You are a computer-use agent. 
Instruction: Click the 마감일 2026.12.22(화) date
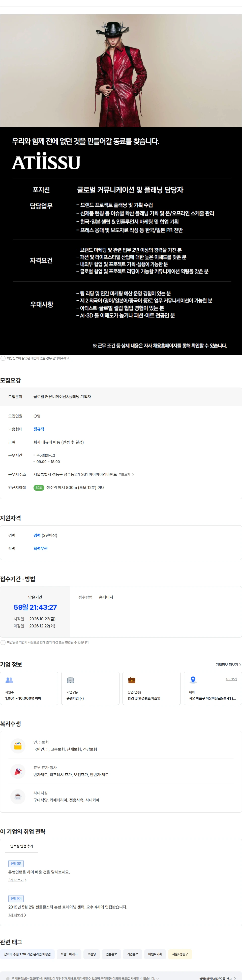coord(42,626)
